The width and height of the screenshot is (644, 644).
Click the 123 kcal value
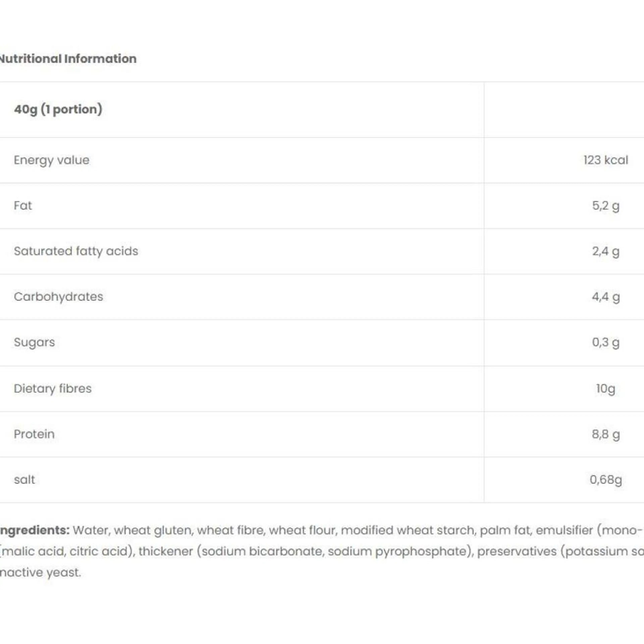tap(605, 160)
